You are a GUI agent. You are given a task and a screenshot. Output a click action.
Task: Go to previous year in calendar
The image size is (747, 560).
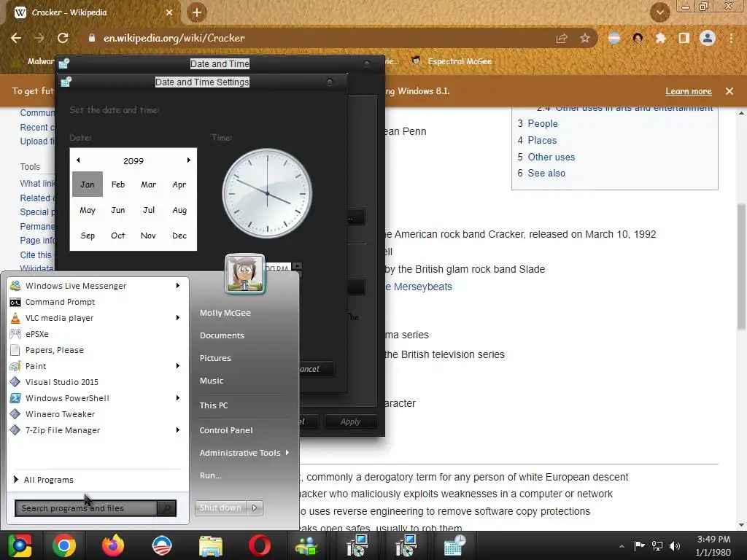point(78,160)
